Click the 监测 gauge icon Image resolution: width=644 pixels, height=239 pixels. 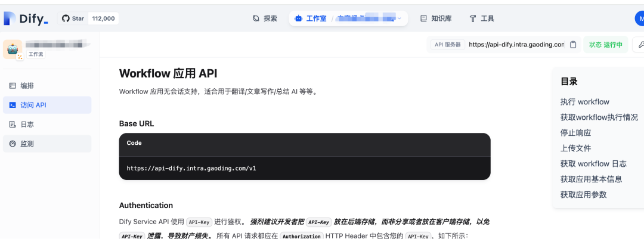13,144
